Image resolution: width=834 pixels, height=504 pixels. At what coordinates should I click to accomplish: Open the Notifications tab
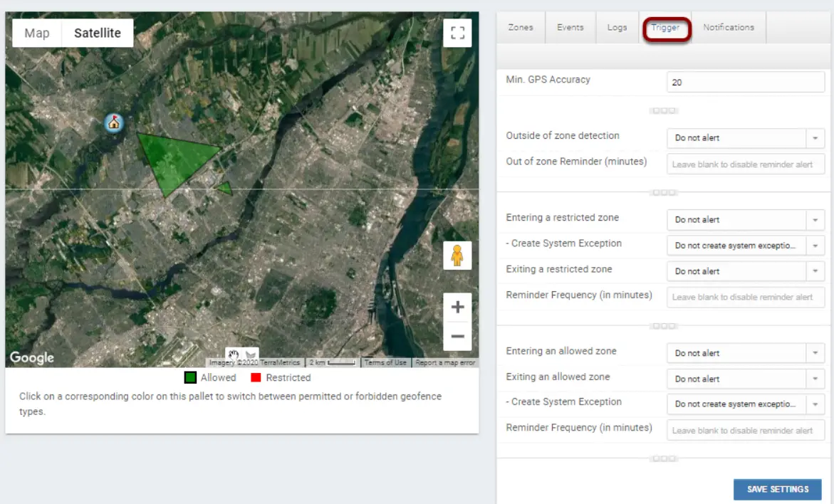click(x=729, y=27)
